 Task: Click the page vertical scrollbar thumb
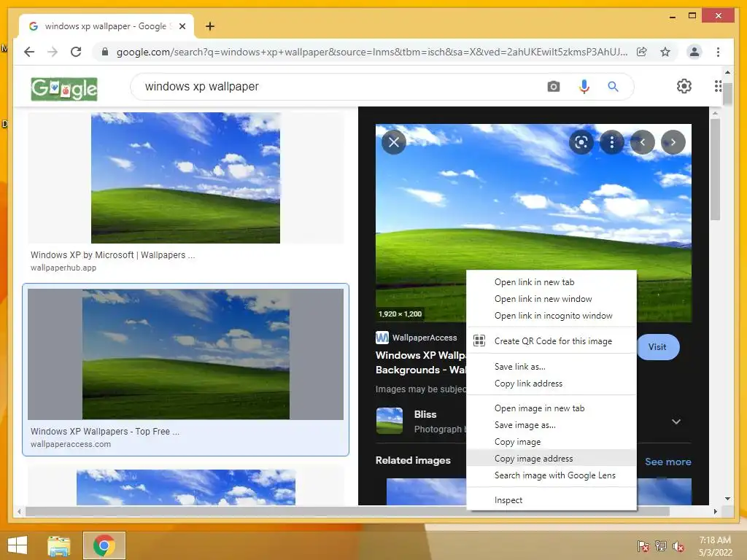click(727, 93)
